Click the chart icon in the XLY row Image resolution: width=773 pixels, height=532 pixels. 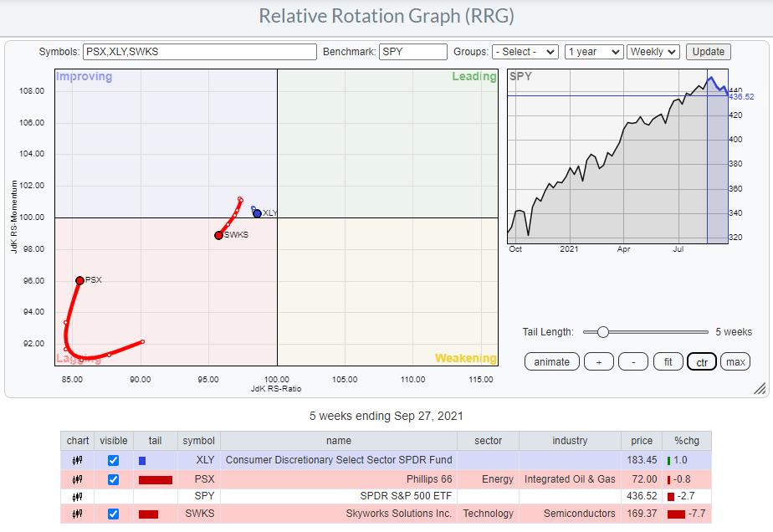[78, 460]
